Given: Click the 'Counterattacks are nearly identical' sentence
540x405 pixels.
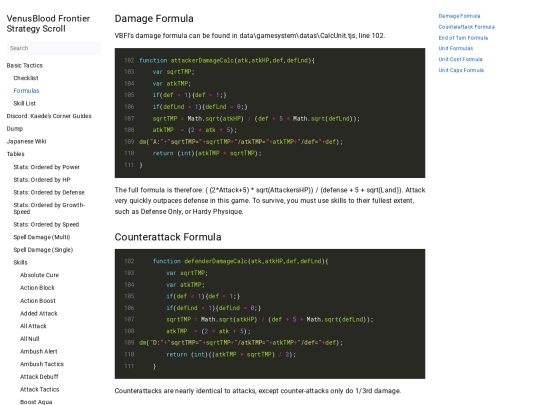Looking at the screenshot, I should tap(258, 391).
